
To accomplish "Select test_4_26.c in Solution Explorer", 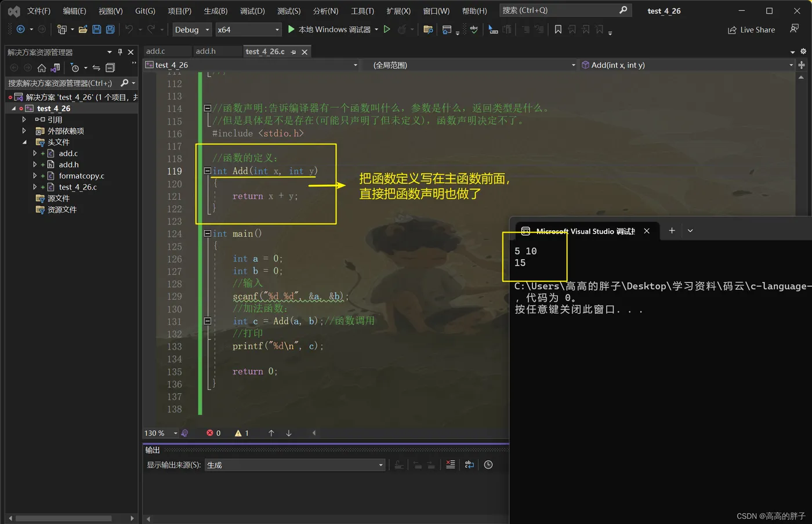I will (78, 187).
